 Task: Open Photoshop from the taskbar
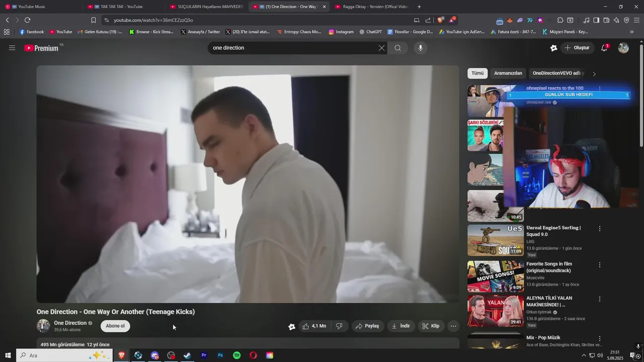tap(220, 355)
